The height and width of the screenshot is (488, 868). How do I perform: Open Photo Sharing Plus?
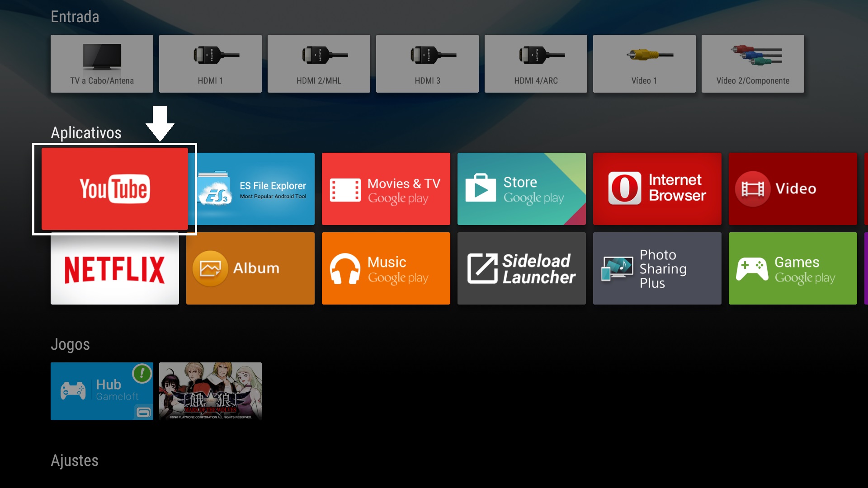[x=657, y=268]
